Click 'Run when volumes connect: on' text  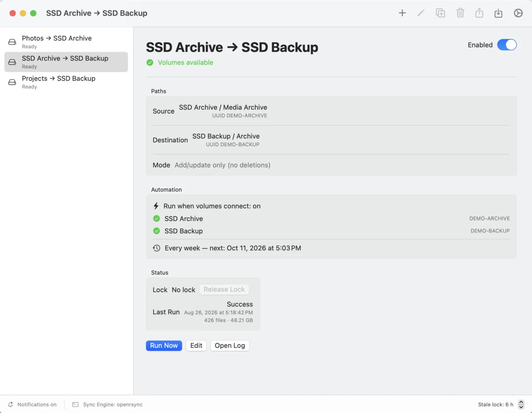212,206
